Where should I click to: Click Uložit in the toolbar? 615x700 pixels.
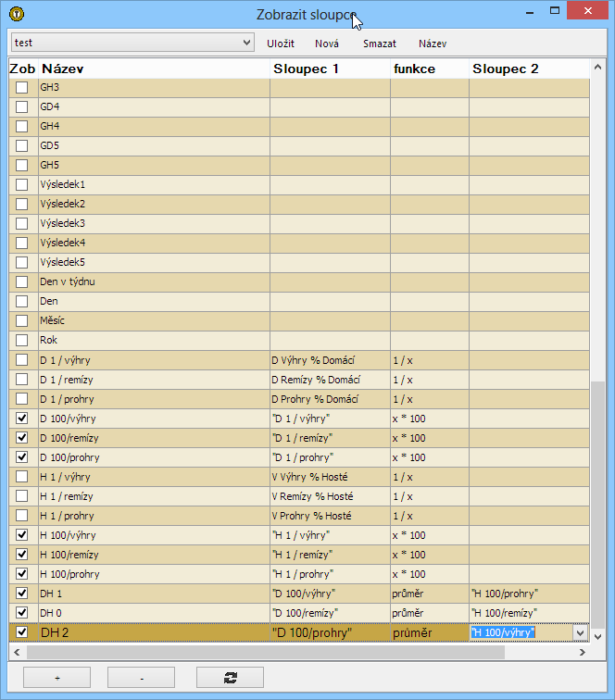tap(281, 44)
